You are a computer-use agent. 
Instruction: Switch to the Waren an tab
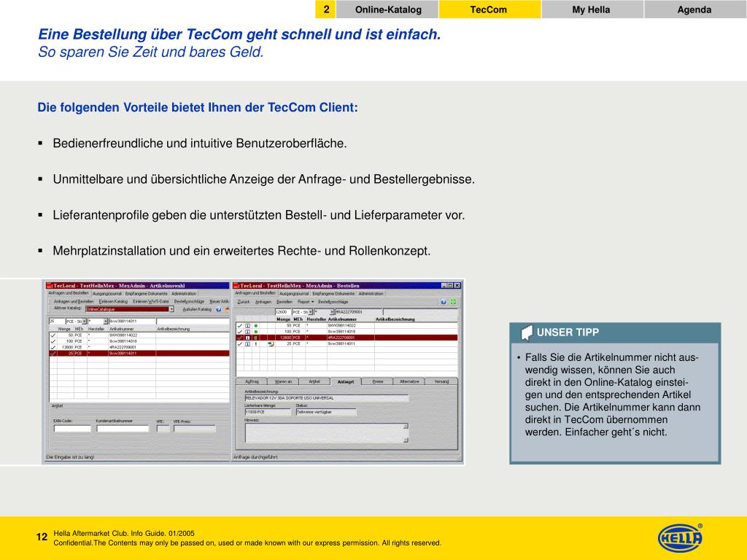click(x=284, y=381)
